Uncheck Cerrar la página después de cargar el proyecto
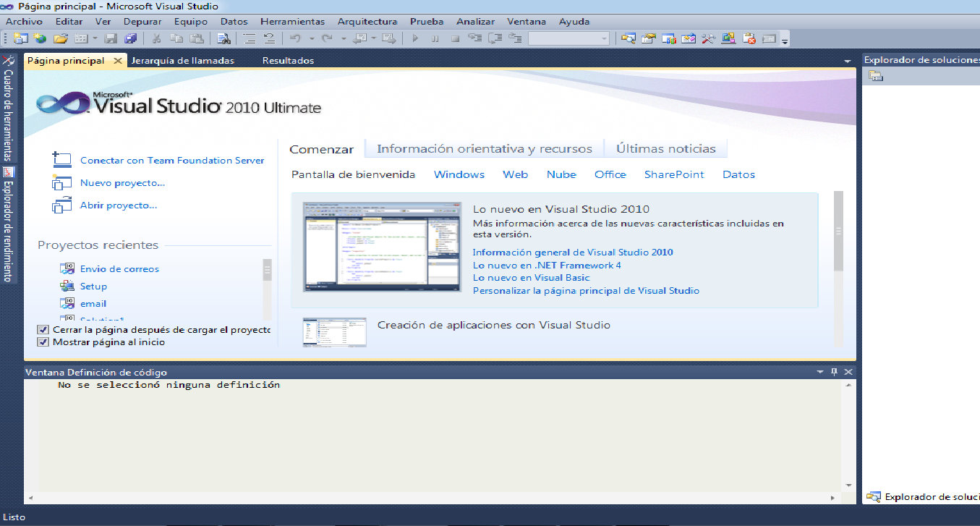This screenshot has height=526, width=980. [x=42, y=328]
